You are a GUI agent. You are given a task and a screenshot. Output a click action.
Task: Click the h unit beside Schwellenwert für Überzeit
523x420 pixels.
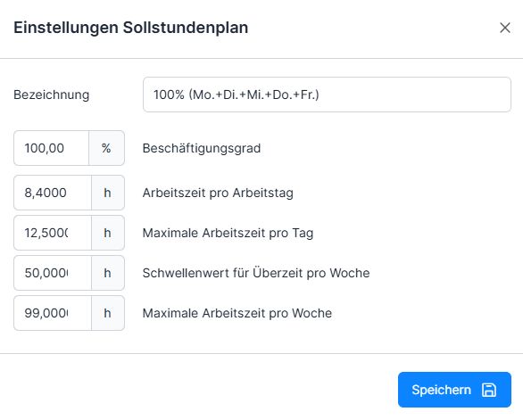pos(108,273)
